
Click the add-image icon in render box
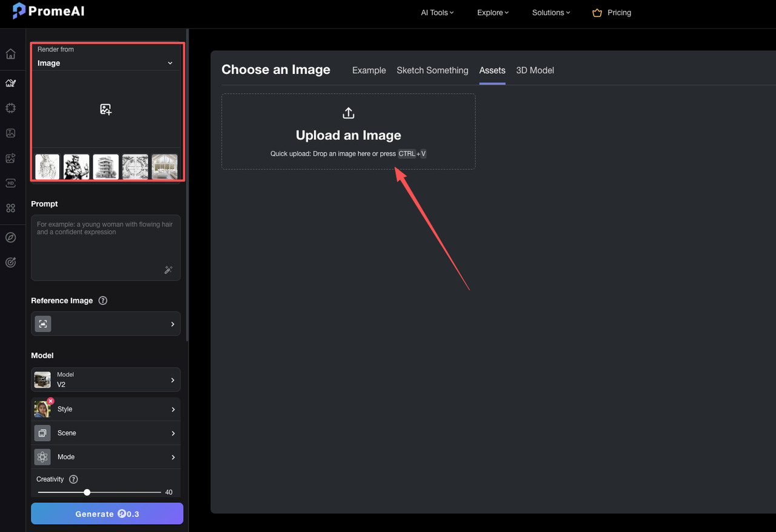[x=105, y=109]
